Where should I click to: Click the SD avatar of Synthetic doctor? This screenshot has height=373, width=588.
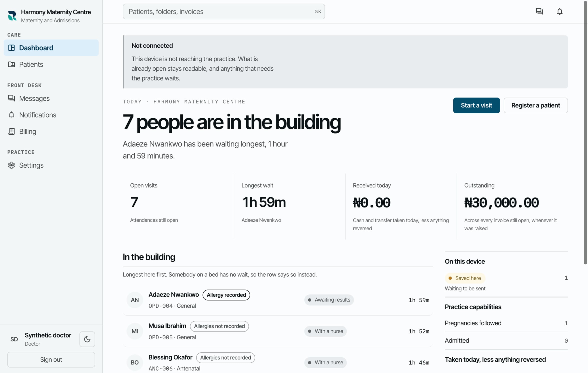(14, 339)
